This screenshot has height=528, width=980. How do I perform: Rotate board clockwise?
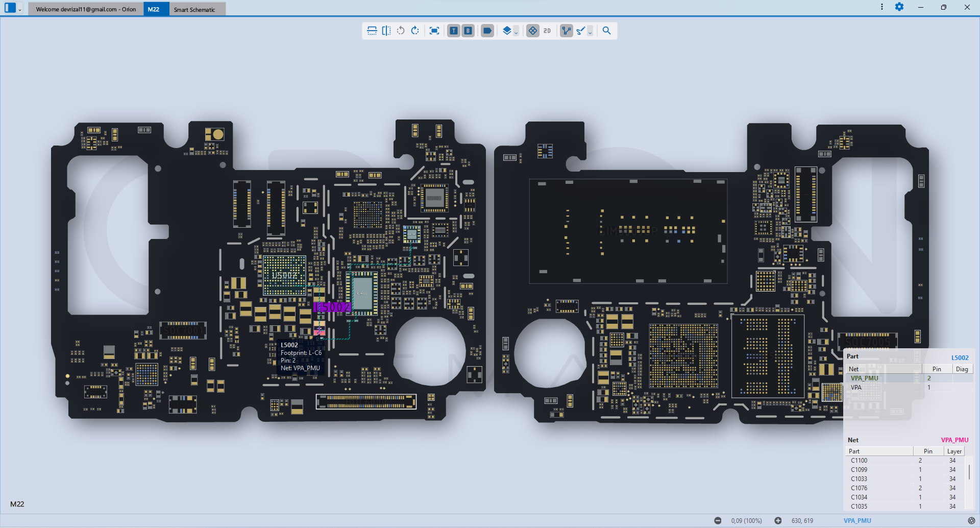[x=415, y=31]
